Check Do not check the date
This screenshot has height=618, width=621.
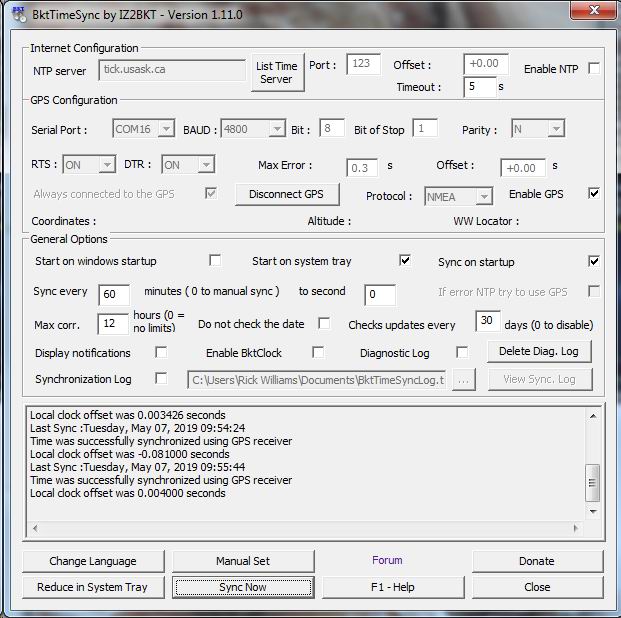(x=324, y=323)
